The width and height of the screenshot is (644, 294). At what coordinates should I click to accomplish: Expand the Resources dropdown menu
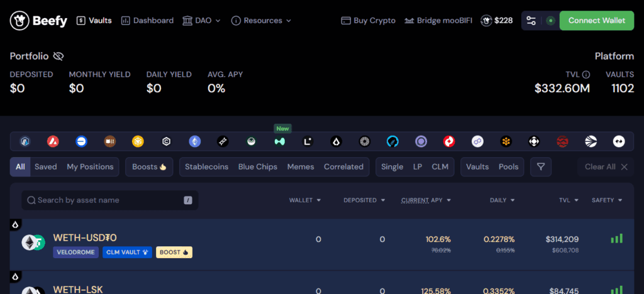pos(261,21)
